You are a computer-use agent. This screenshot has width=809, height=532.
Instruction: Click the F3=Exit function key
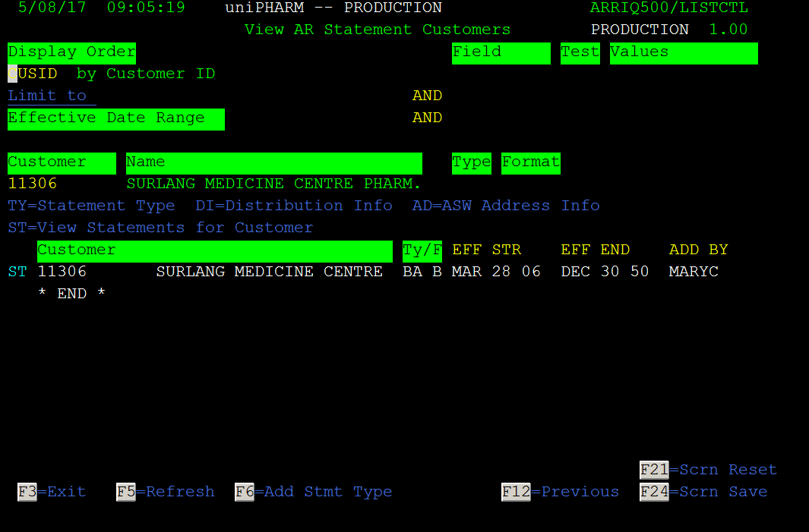[x=52, y=492]
